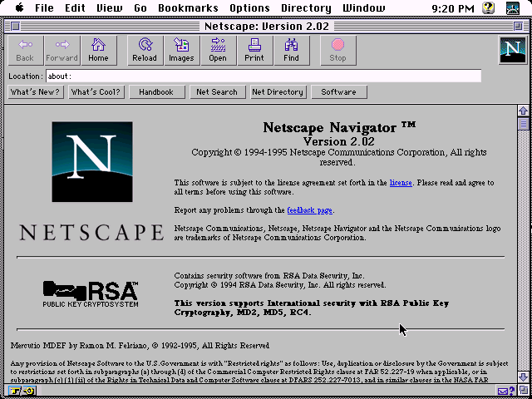Open the Window menu
The height and width of the screenshot is (399, 532).
(364, 7)
